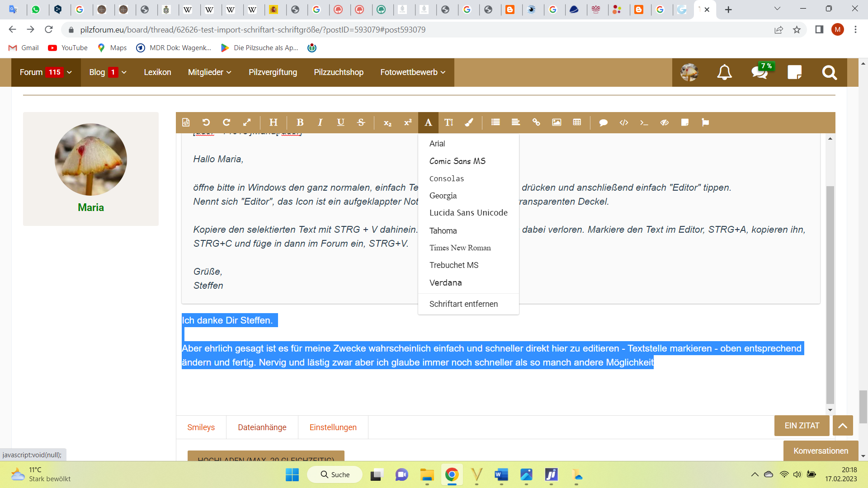868x488 pixels.
Task: Toggle underline formatting button
Action: [x=340, y=122]
